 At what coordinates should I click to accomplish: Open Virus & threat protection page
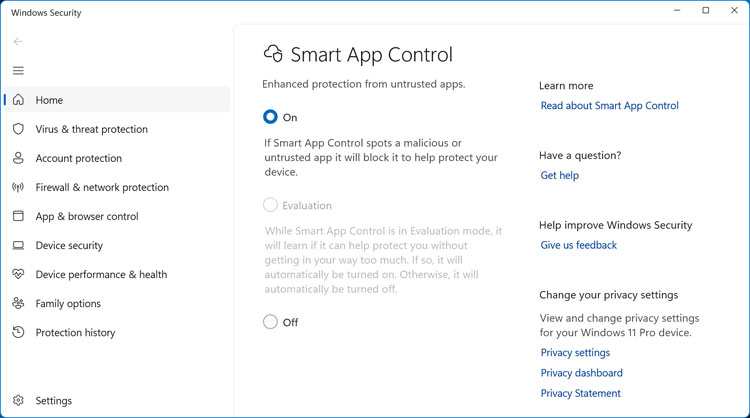pyautogui.click(x=117, y=129)
